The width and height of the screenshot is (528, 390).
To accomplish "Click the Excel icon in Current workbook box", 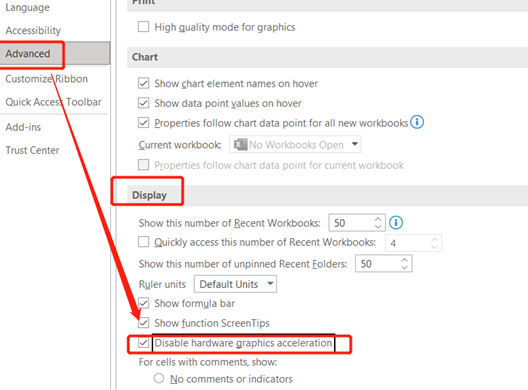I will point(240,144).
